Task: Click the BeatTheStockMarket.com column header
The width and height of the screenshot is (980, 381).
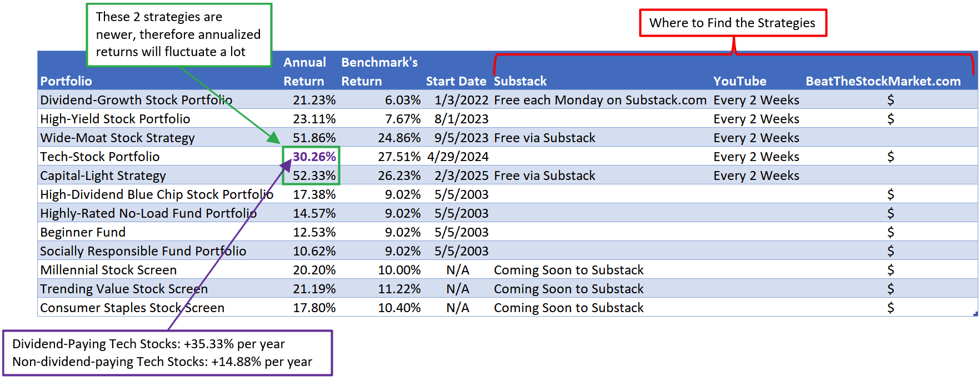Action: 883,81
